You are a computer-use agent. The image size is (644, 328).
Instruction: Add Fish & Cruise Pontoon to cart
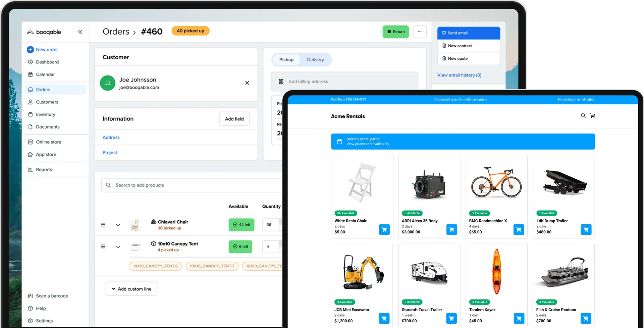586,319
